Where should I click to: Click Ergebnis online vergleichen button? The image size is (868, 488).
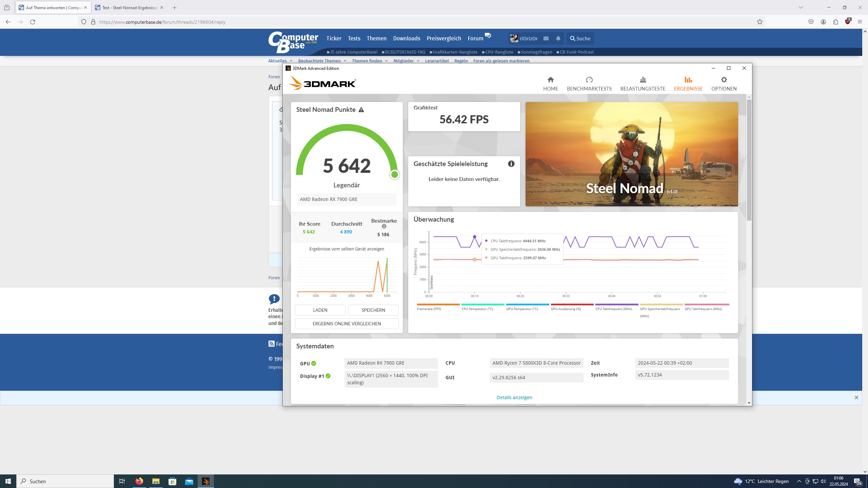tap(347, 324)
